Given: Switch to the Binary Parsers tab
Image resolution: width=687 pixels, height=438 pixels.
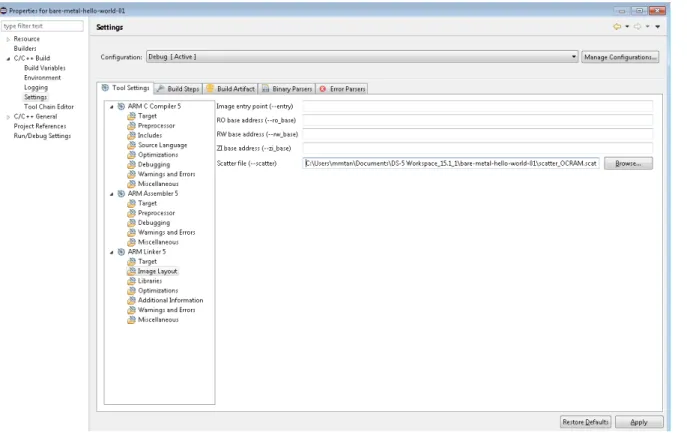Looking at the screenshot, I should click(287, 88).
